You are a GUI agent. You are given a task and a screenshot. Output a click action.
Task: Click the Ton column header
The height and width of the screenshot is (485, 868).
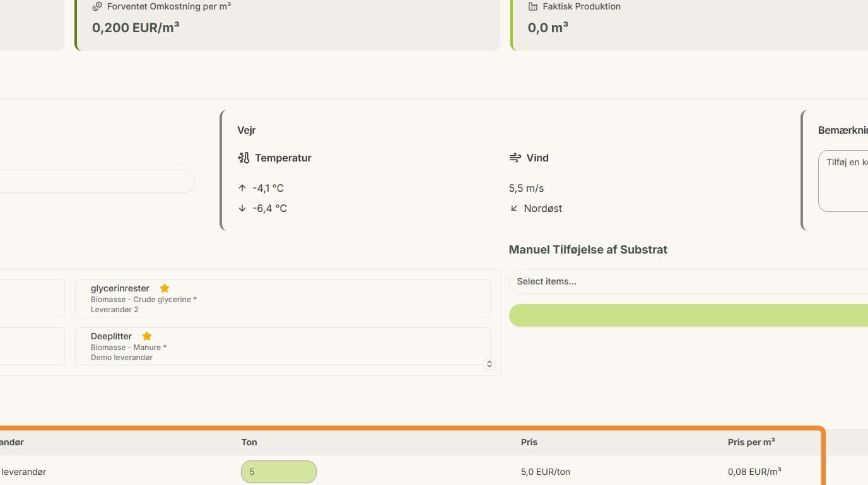(249, 442)
